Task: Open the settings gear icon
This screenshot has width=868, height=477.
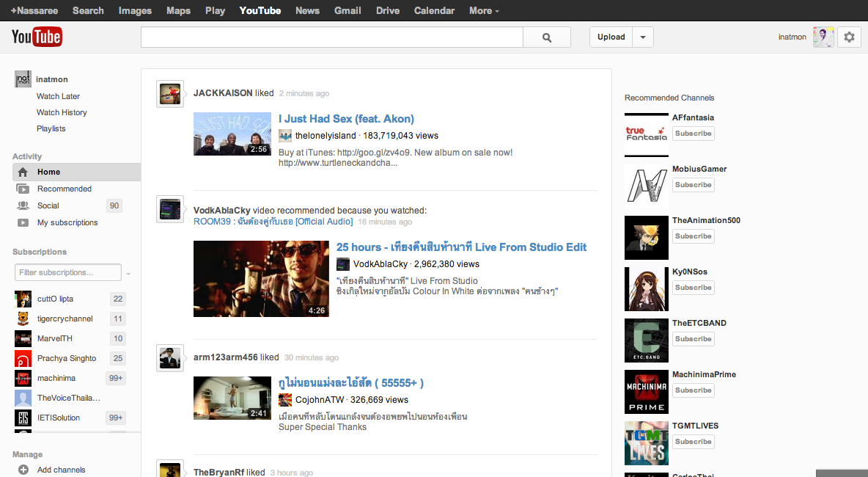Action: pyautogui.click(x=849, y=37)
